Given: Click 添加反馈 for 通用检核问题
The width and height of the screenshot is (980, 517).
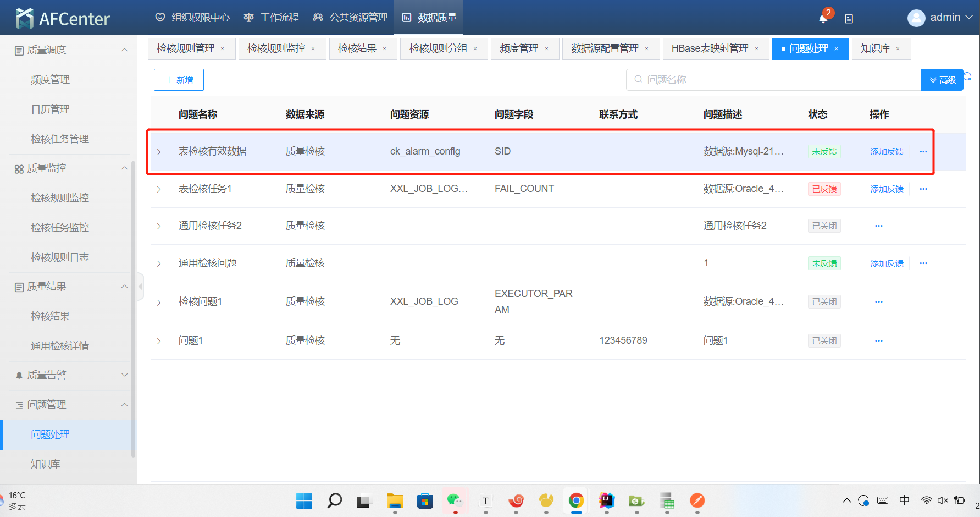Looking at the screenshot, I should click(887, 263).
